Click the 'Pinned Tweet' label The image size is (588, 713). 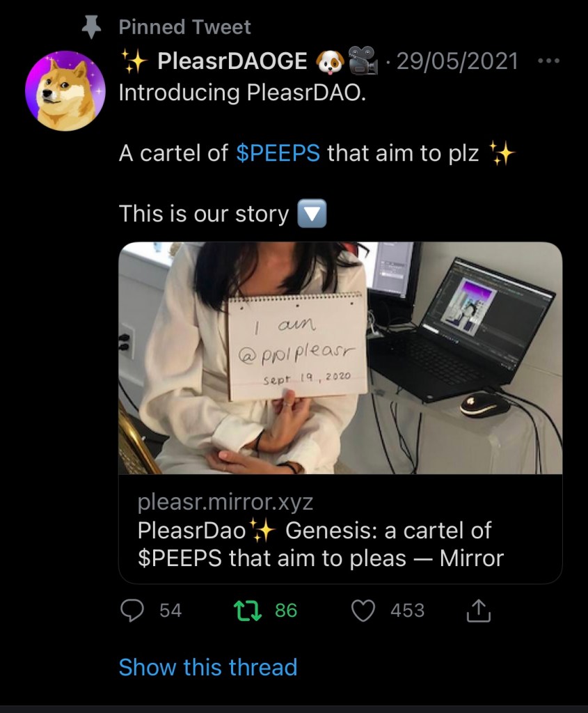[x=184, y=27]
